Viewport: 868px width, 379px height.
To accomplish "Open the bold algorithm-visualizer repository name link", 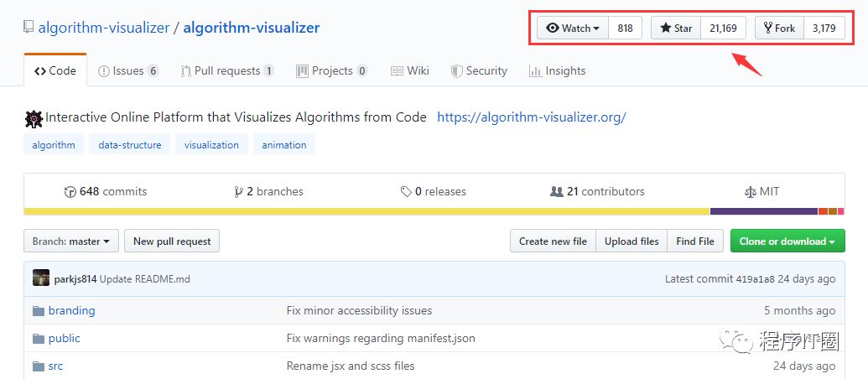I will (x=252, y=27).
